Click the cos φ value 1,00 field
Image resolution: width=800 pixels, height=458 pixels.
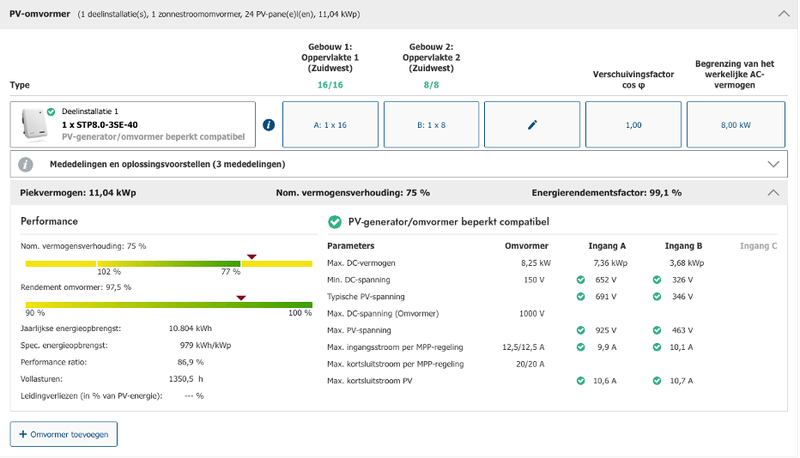pos(633,125)
